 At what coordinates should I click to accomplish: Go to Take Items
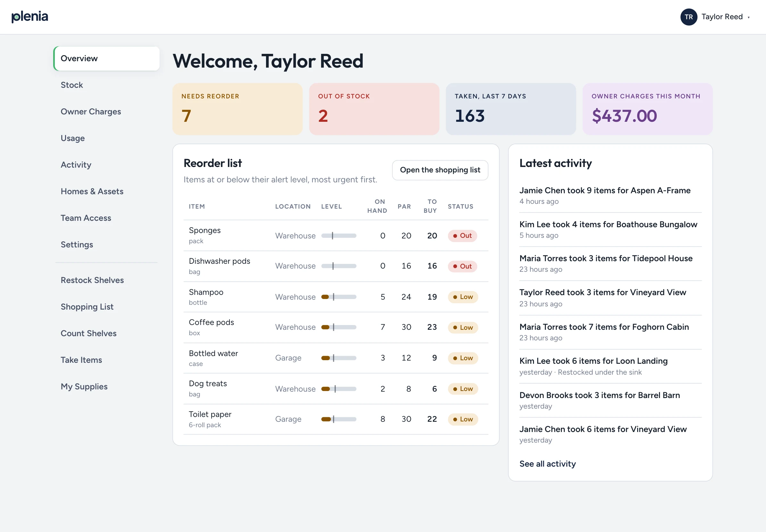click(x=81, y=360)
